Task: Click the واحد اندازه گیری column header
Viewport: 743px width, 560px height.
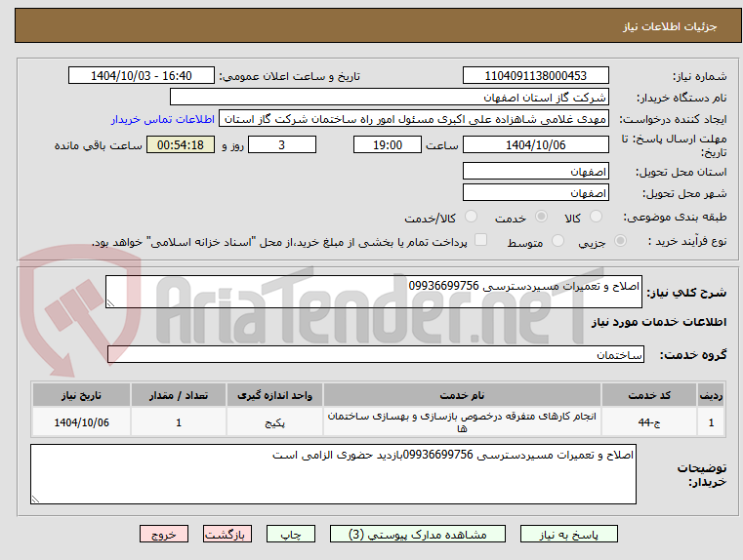Action: tap(274, 395)
